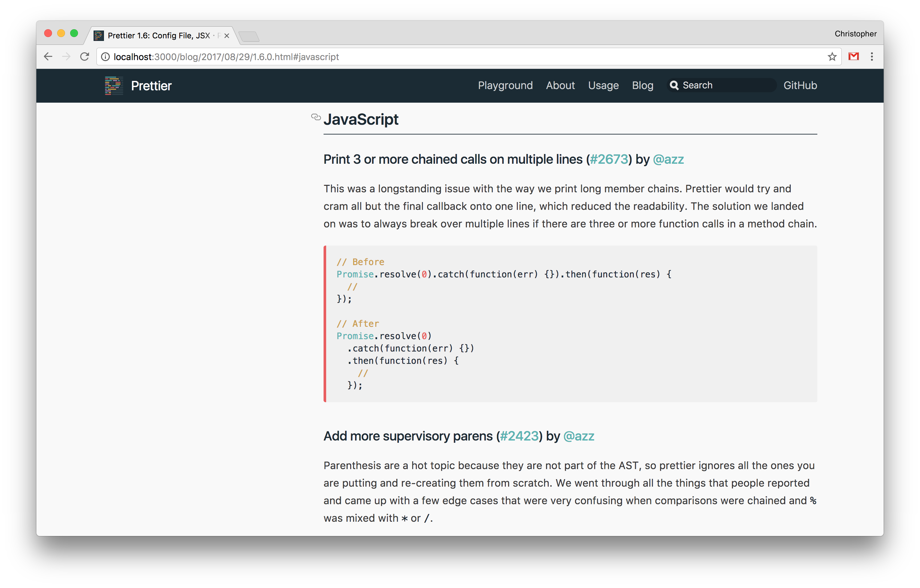Image resolution: width=920 pixels, height=588 pixels.
Task: Go back with the browser back arrow
Action: tap(48, 57)
